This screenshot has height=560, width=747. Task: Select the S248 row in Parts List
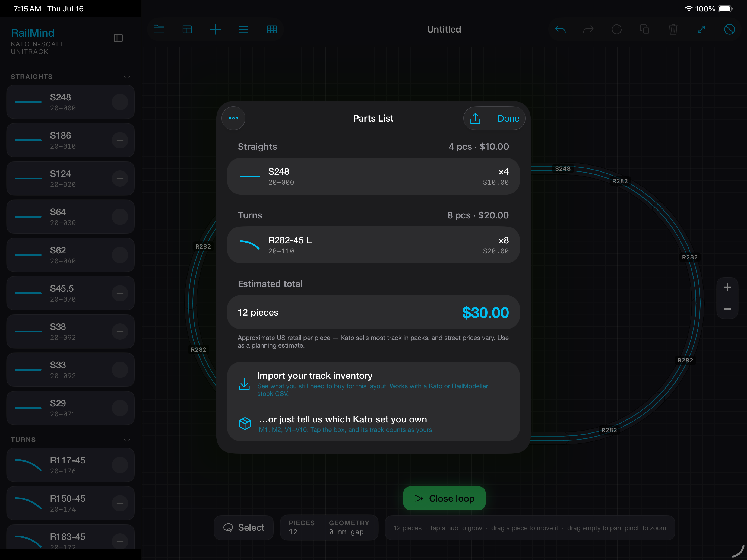coord(373,177)
